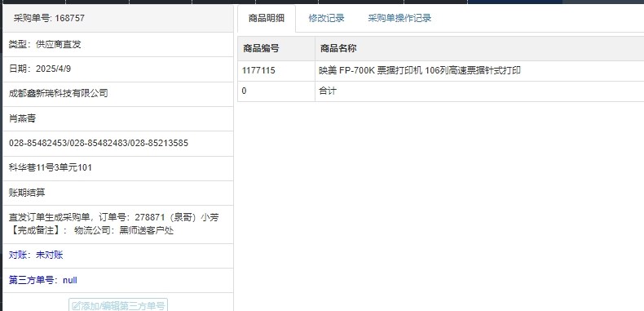Click contact name 肖燕青
This screenshot has width=644, height=311.
click(22, 118)
